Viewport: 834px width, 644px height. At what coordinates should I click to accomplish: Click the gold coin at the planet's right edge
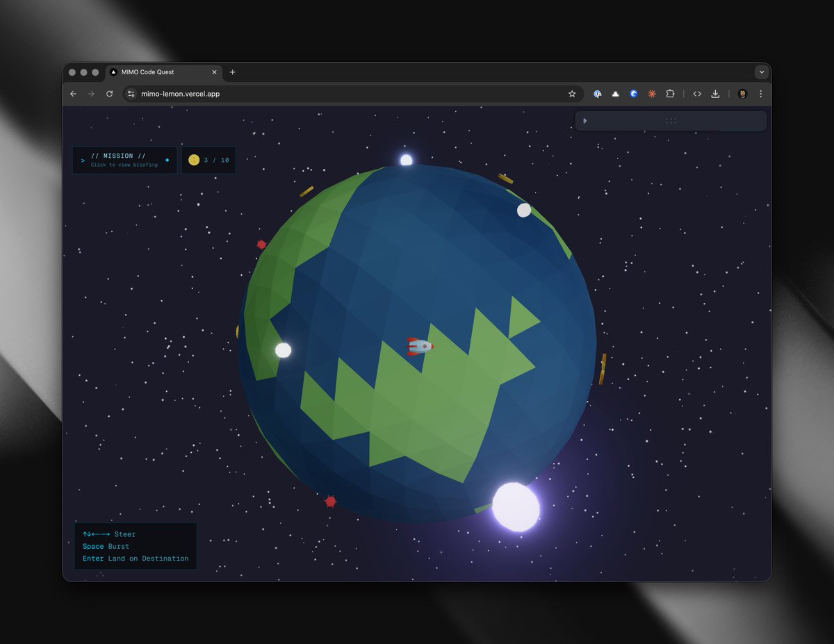[x=603, y=369]
